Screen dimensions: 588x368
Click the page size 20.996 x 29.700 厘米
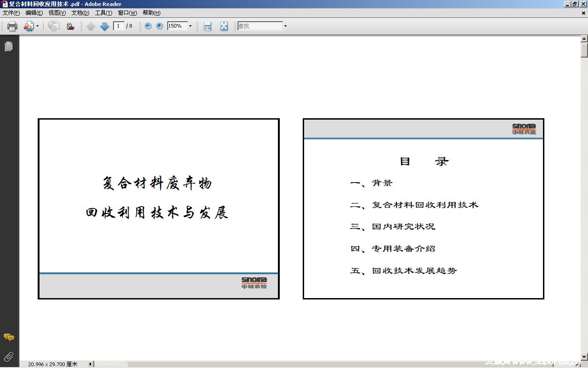pos(52,364)
